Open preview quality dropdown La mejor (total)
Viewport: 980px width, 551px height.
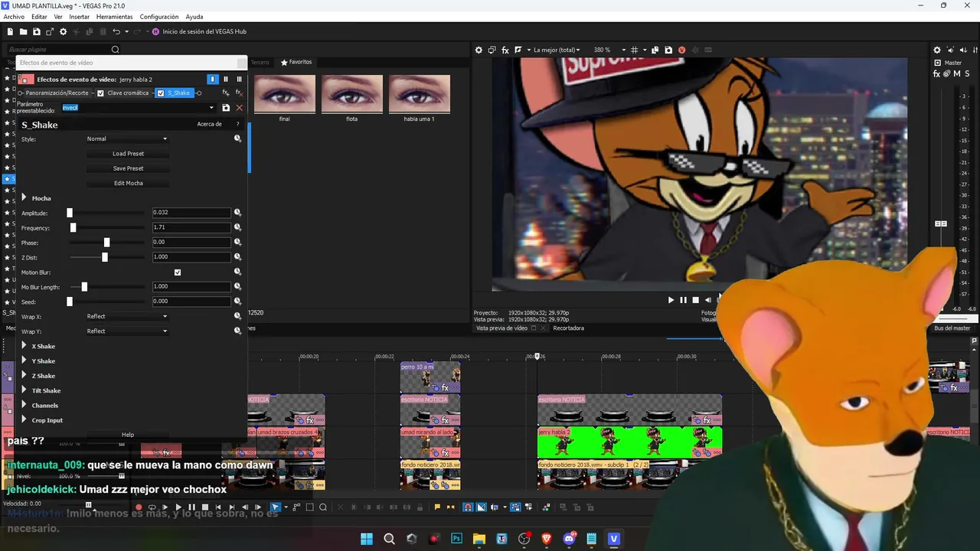pos(557,50)
